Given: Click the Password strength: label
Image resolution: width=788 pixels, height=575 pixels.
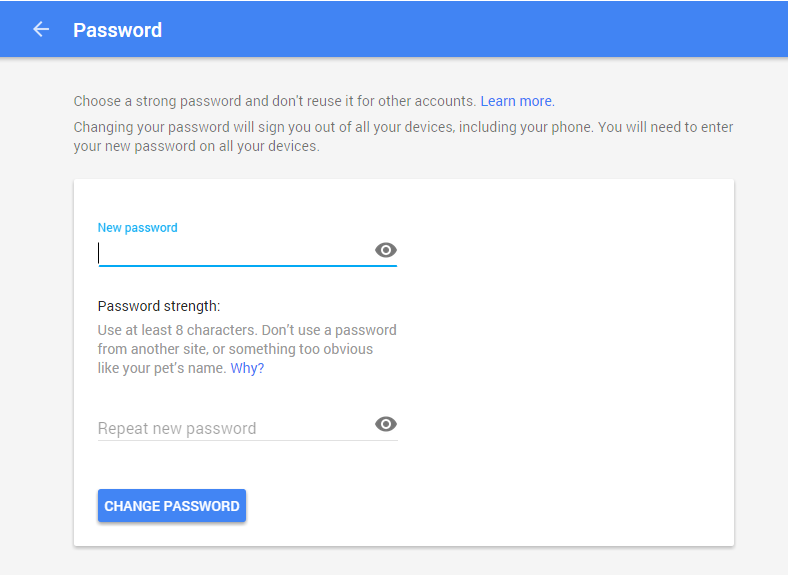Looking at the screenshot, I should (x=159, y=306).
